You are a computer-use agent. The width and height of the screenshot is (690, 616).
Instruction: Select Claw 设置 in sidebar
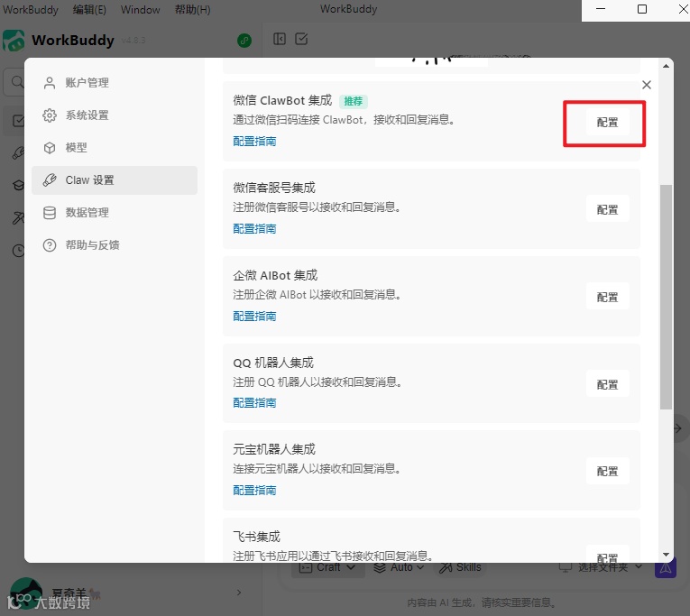(x=115, y=180)
